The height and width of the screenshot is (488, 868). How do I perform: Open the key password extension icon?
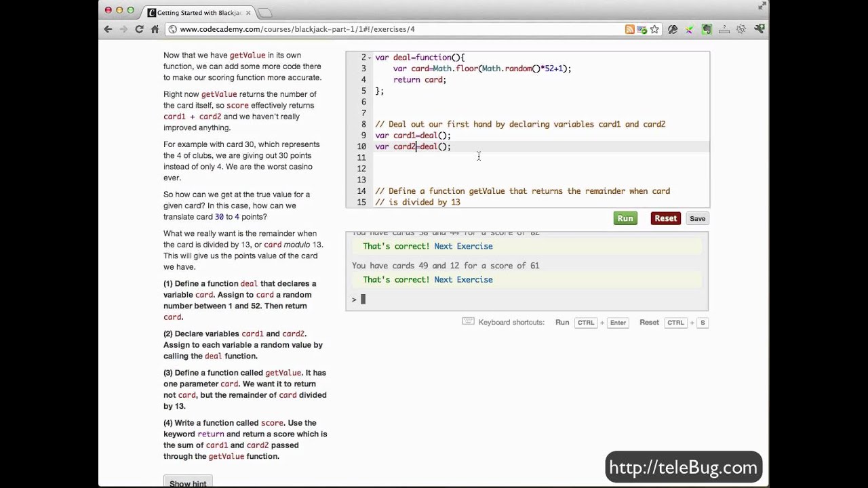click(x=673, y=29)
